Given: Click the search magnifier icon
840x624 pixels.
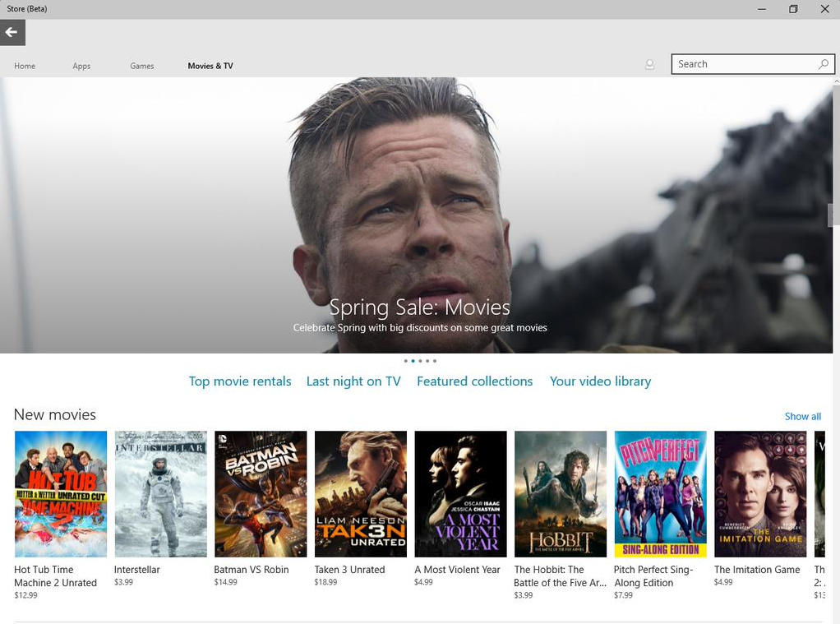Looking at the screenshot, I should [x=824, y=64].
